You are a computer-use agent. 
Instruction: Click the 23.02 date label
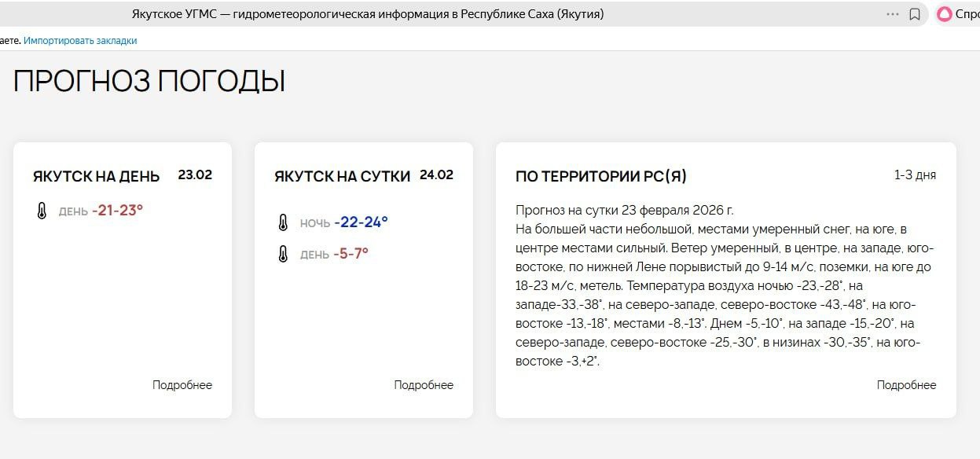(x=195, y=174)
